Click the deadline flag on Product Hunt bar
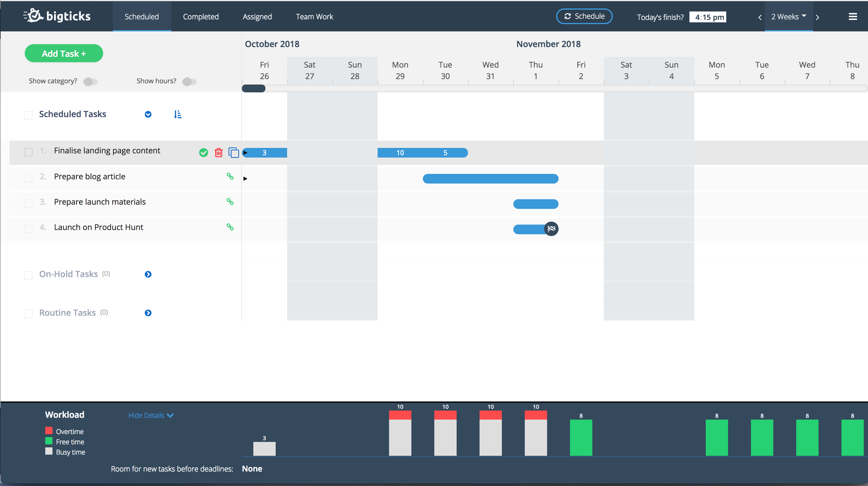The image size is (868, 486). pyautogui.click(x=551, y=229)
